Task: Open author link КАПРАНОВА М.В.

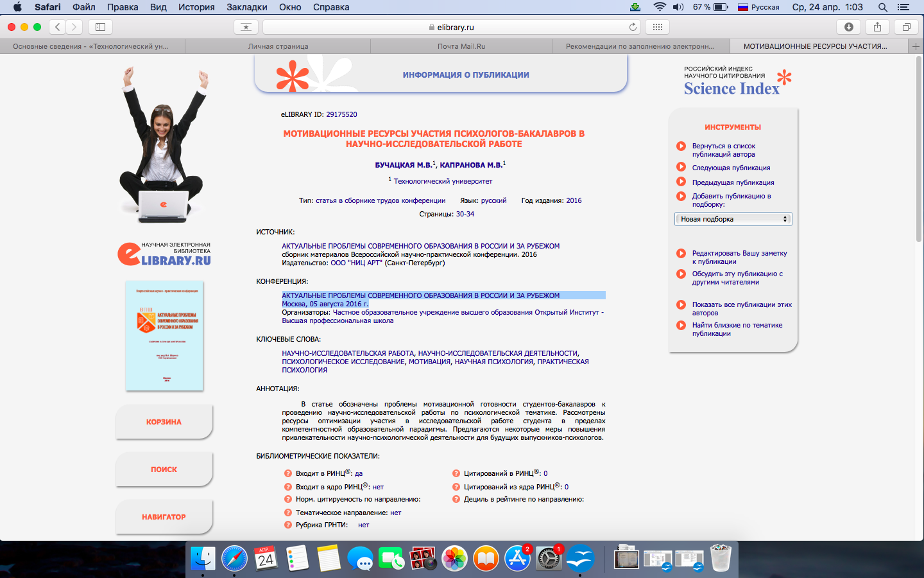Action: click(471, 165)
